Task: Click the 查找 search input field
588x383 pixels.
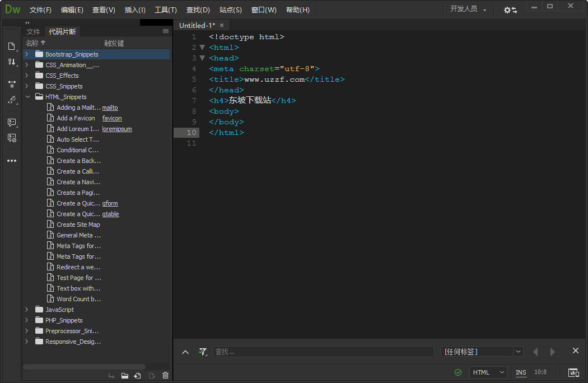Action: (x=324, y=352)
